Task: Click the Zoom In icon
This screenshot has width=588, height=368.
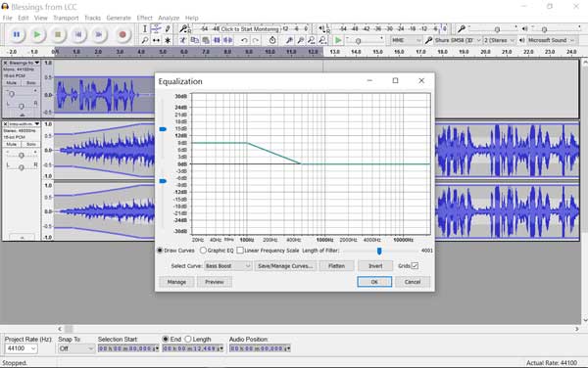Action: coord(289,40)
